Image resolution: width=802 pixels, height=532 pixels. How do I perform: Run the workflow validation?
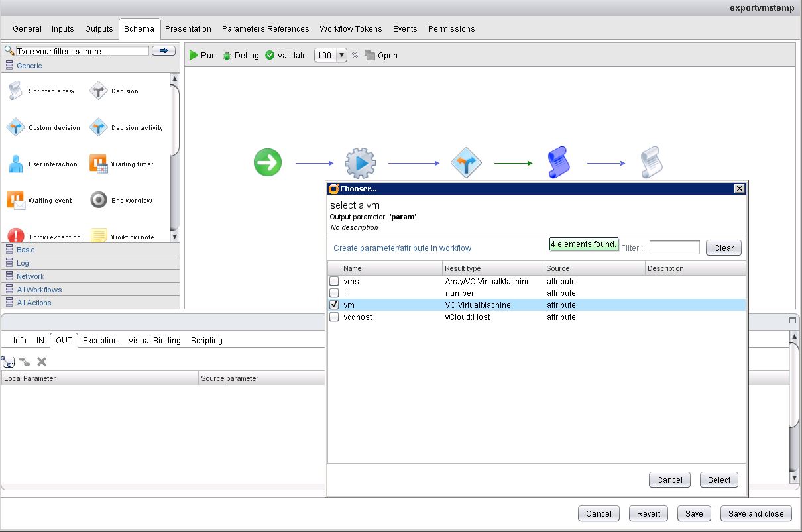(285, 56)
